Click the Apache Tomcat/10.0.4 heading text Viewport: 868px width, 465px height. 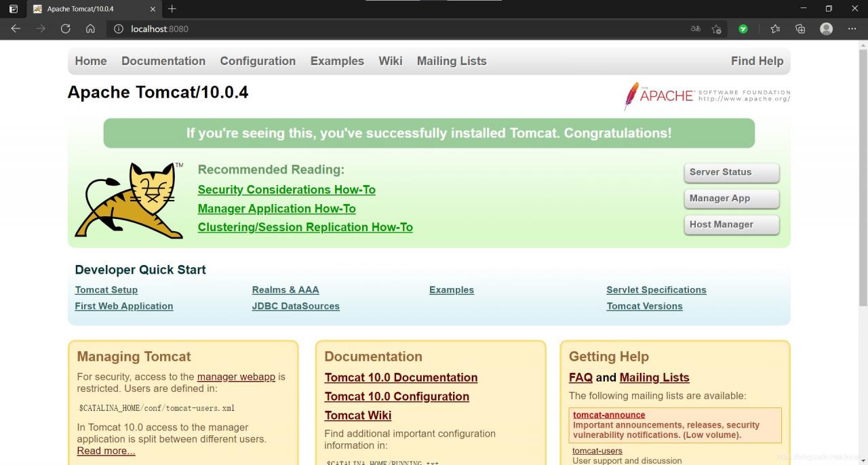click(x=158, y=92)
